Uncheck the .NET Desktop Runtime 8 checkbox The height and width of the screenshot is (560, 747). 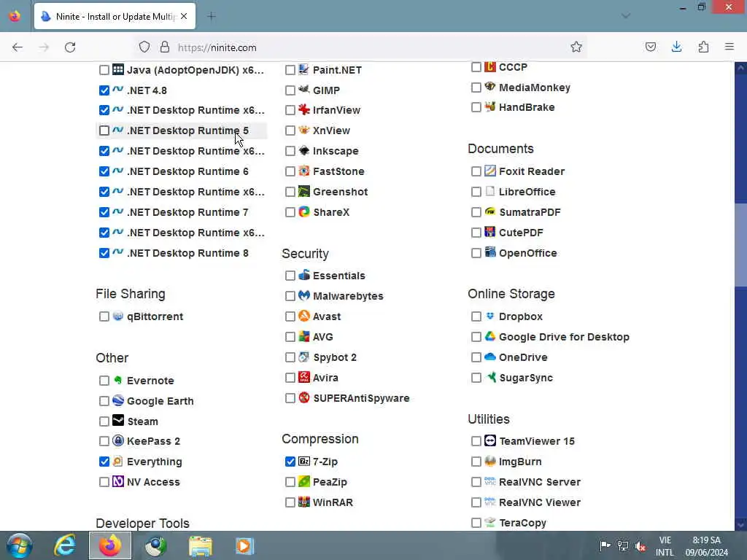click(x=104, y=253)
